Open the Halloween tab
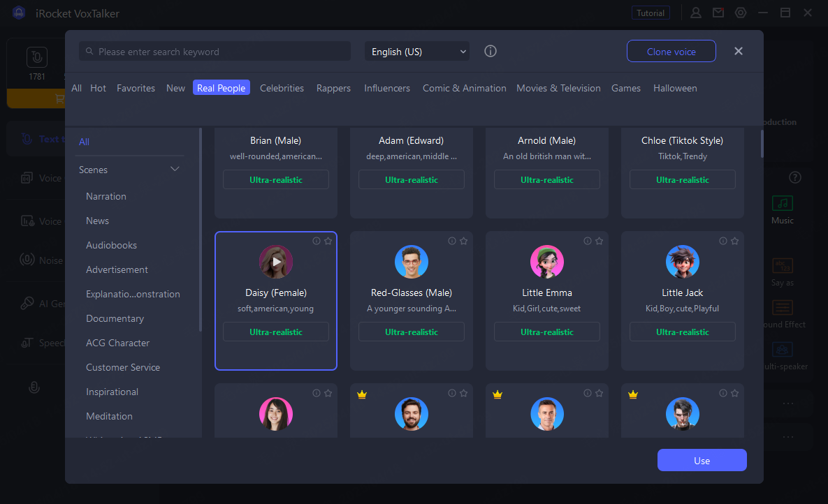Viewport: 828px width, 504px height. tap(675, 88)
